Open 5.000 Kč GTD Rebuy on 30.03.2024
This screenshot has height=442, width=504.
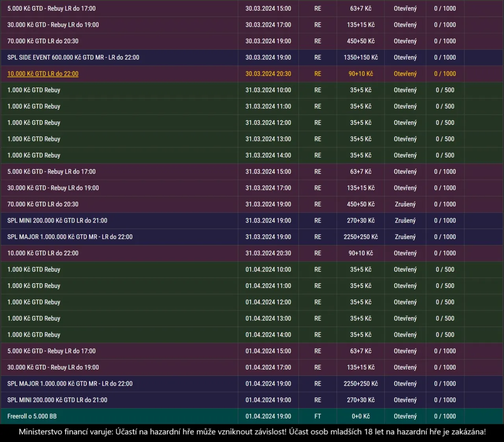[x=52, y=8]
